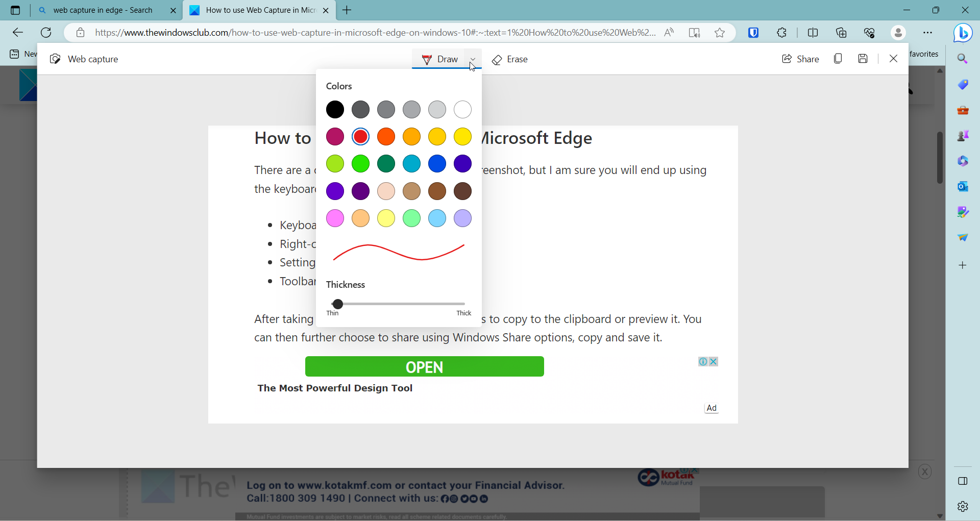Image resolution: width=980 pixels, height=521 pixels.
Task: Select the Erase tool
Action: point(510,59)
